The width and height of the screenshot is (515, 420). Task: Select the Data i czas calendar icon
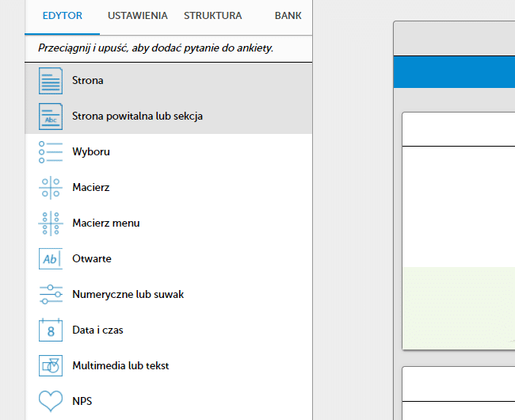51,330
